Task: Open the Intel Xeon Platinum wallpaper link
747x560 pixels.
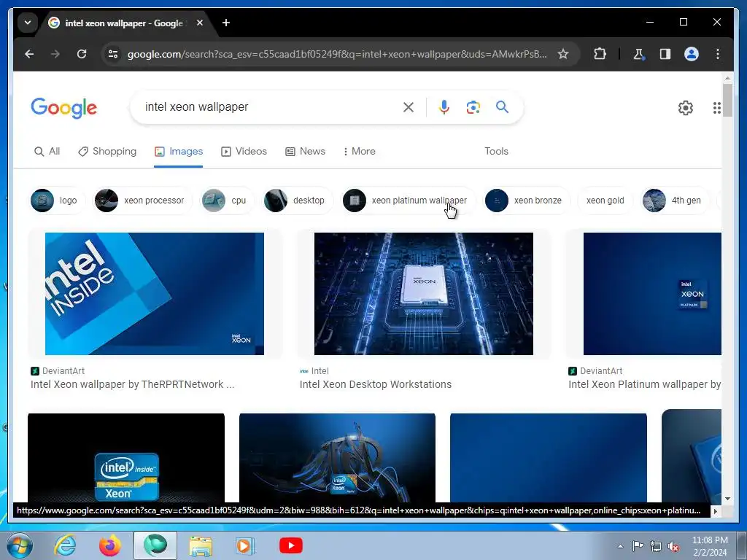Action: [645, 384]
